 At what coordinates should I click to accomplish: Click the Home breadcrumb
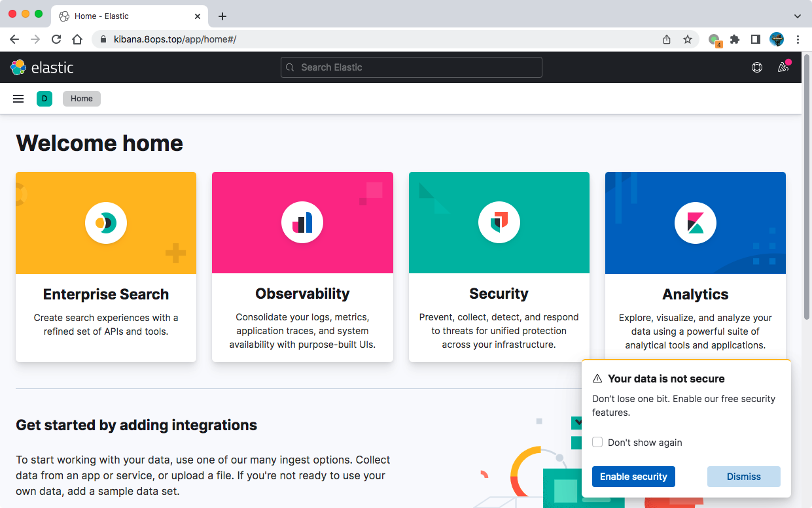[x=82, y=99]
